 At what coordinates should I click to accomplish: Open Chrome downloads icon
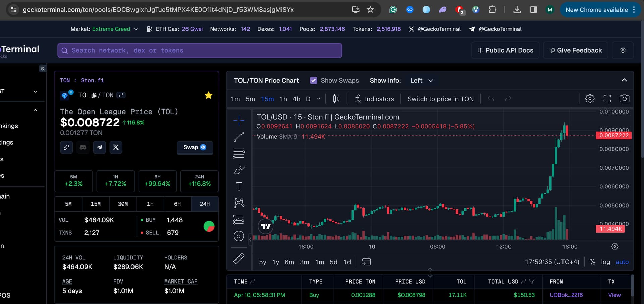517,10
